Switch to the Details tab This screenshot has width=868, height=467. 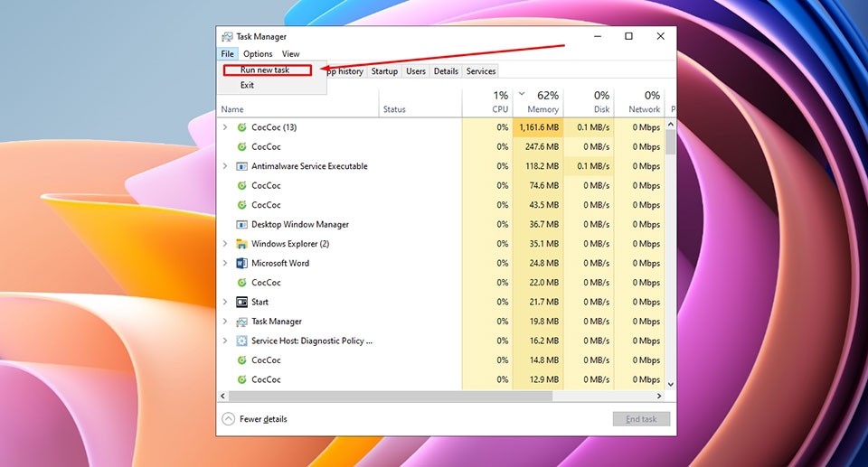(x=446, y=71)
